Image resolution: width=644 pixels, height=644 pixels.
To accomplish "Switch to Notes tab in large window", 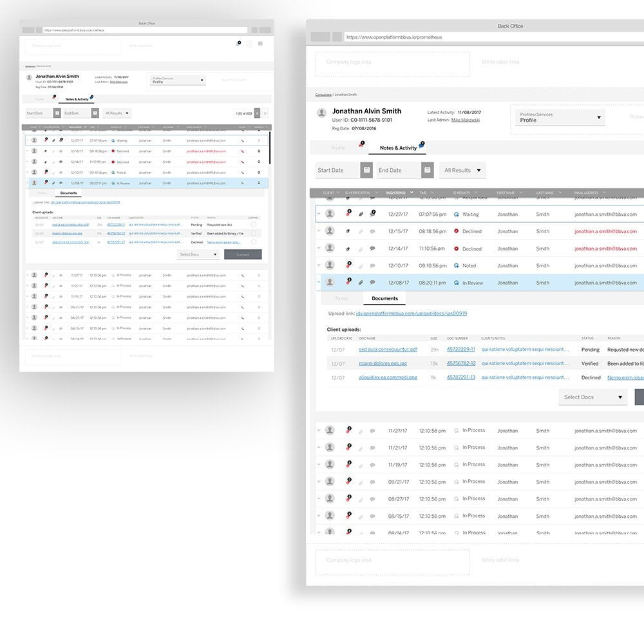I will 341,299.
